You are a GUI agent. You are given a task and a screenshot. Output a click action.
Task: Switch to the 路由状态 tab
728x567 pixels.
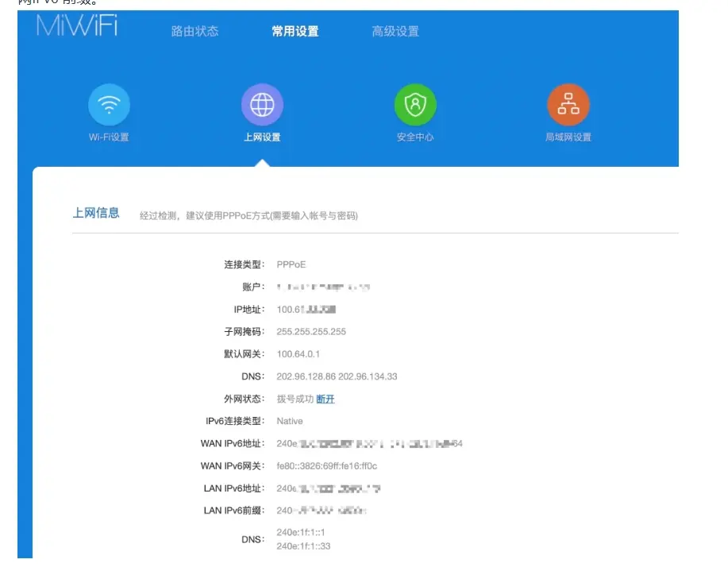pyautogui.click(x=195, y=31)
